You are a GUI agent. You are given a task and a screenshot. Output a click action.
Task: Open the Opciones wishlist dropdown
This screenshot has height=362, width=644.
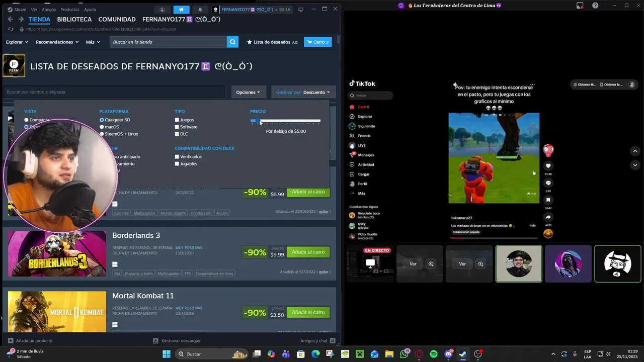pos(248,92)
